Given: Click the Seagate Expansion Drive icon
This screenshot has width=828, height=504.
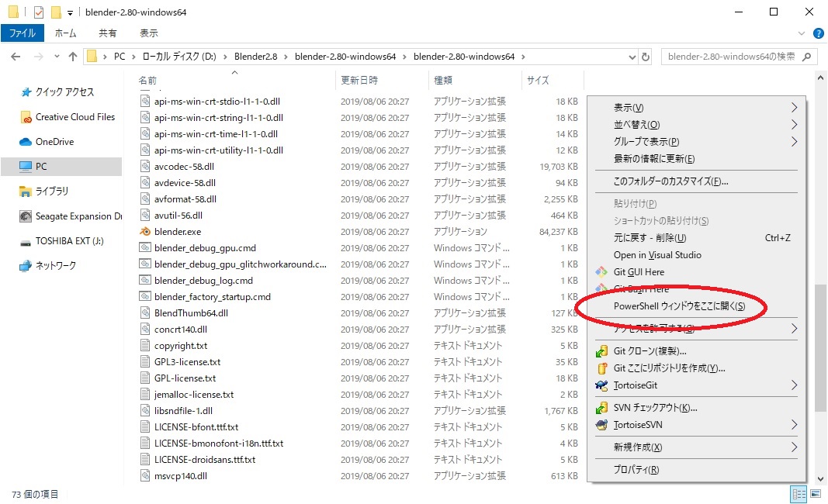Looking at the screenshot, I should coord(26,216).
